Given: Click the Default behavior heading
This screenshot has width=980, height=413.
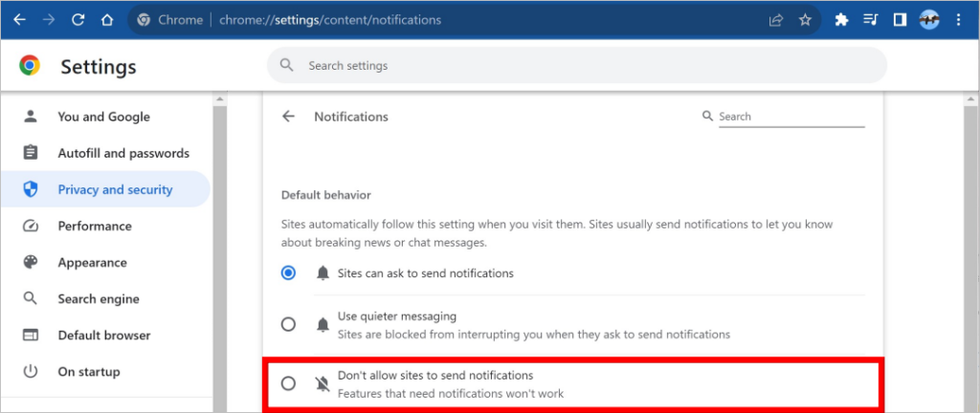Looking at the screenshot, I should pyautogui.click(x=325, y=195).
